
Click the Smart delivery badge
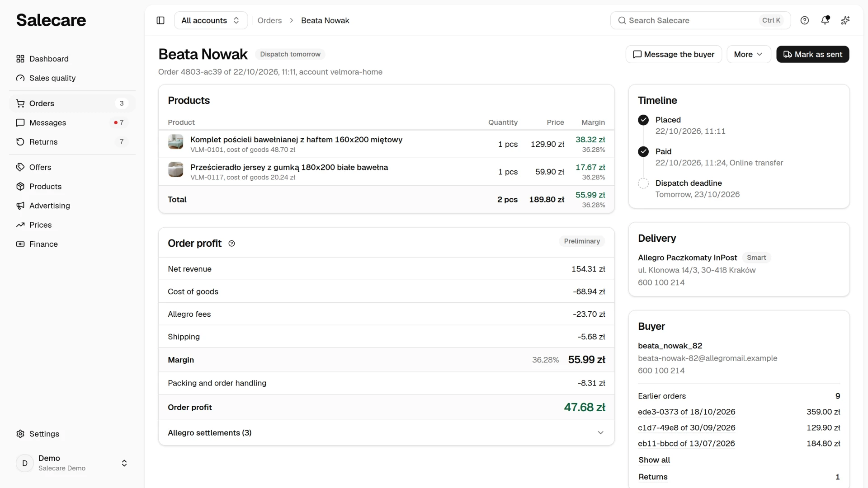pos(756,258)
